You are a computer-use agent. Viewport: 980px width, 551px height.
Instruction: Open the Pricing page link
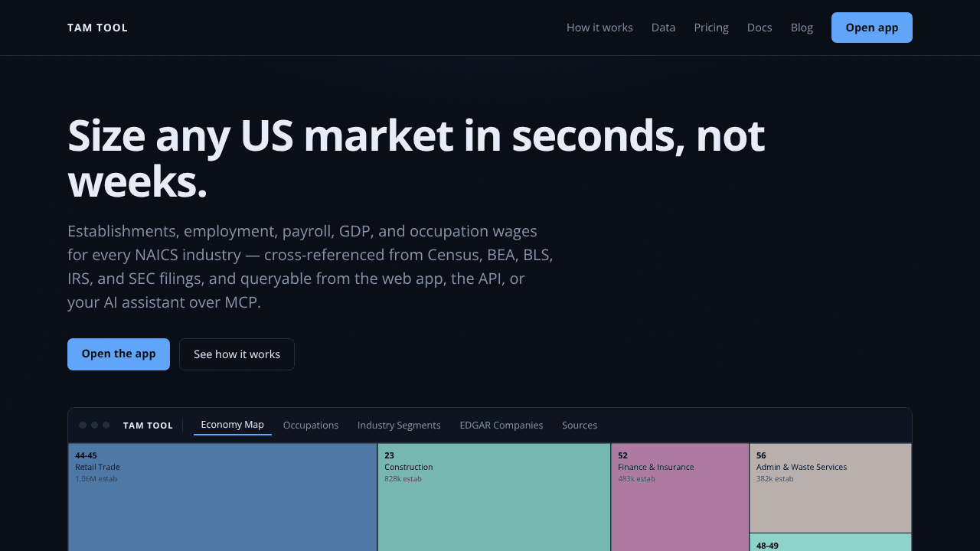tap(711, 28)
